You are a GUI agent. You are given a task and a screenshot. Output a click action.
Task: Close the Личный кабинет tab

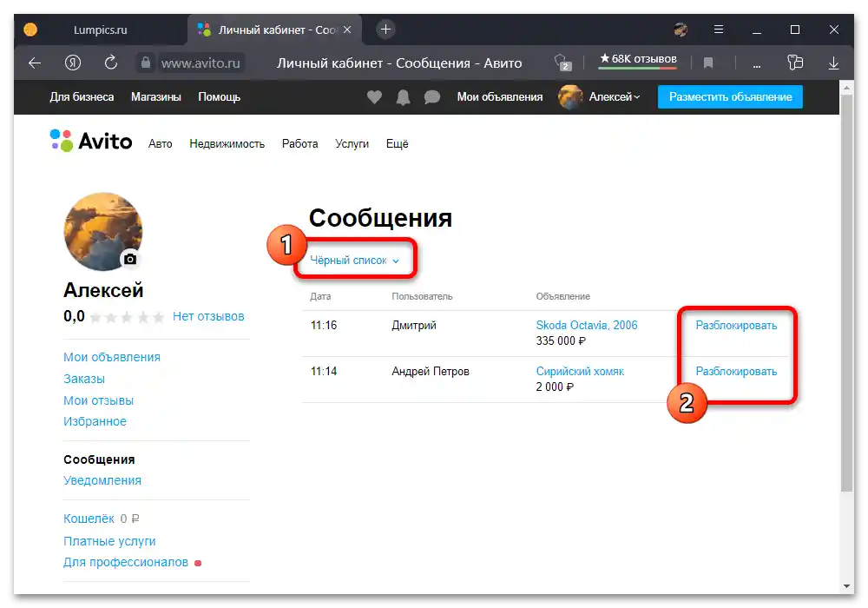[347, 30]
